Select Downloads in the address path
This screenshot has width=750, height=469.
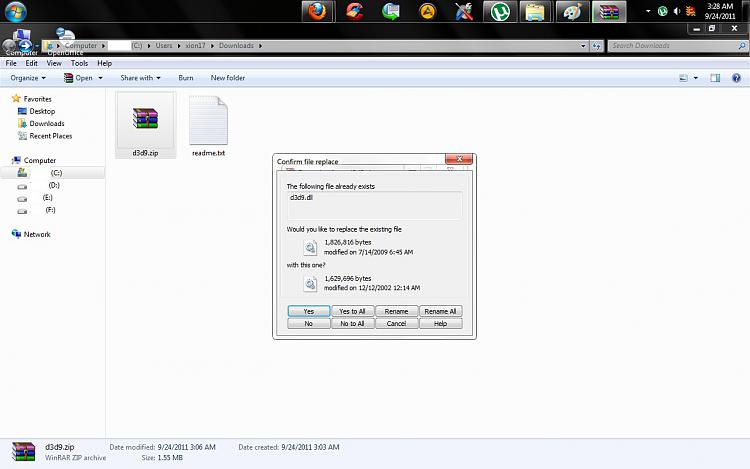click(x=236, y=46)
